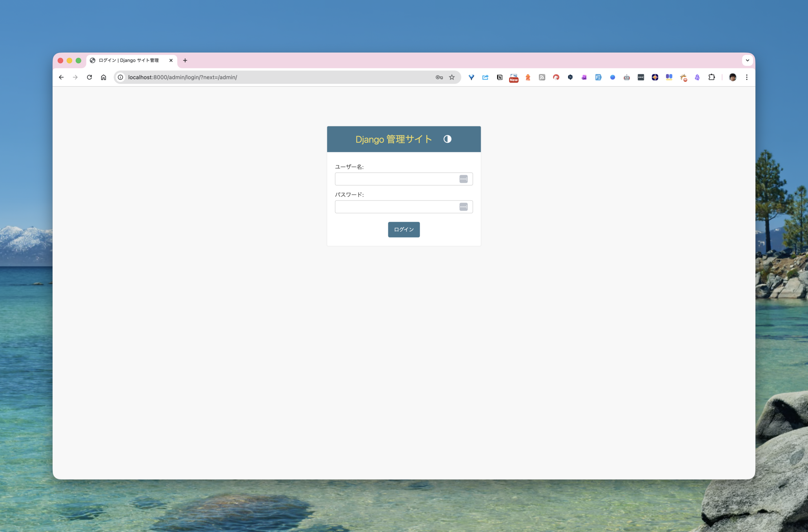Open the Django 管理サイト header link
The height and width of the screenshot is (532, 808).
coord(393,139)
